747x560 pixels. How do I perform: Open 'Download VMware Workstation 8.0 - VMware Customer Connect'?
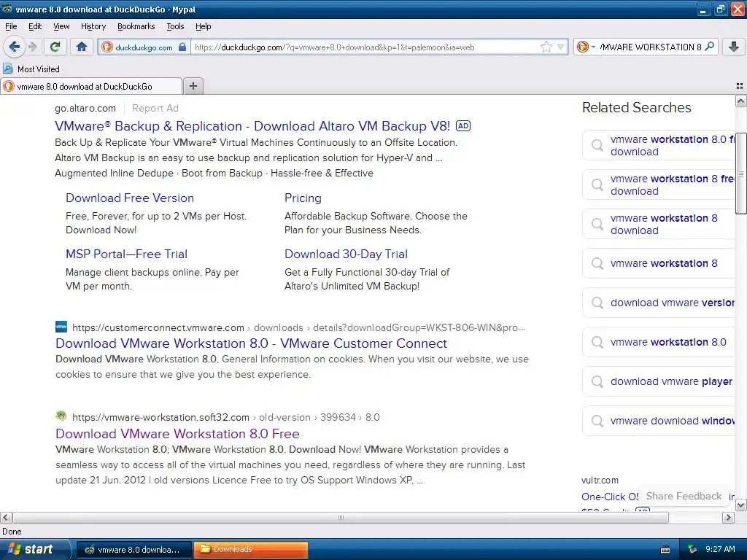[251, 343]
